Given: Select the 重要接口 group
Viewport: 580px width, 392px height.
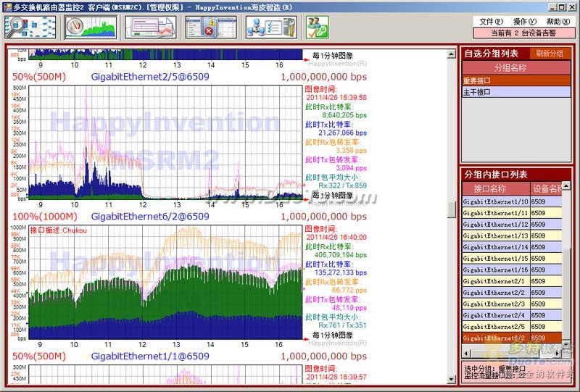Looking at the screenshot, I should pos(477,80).
